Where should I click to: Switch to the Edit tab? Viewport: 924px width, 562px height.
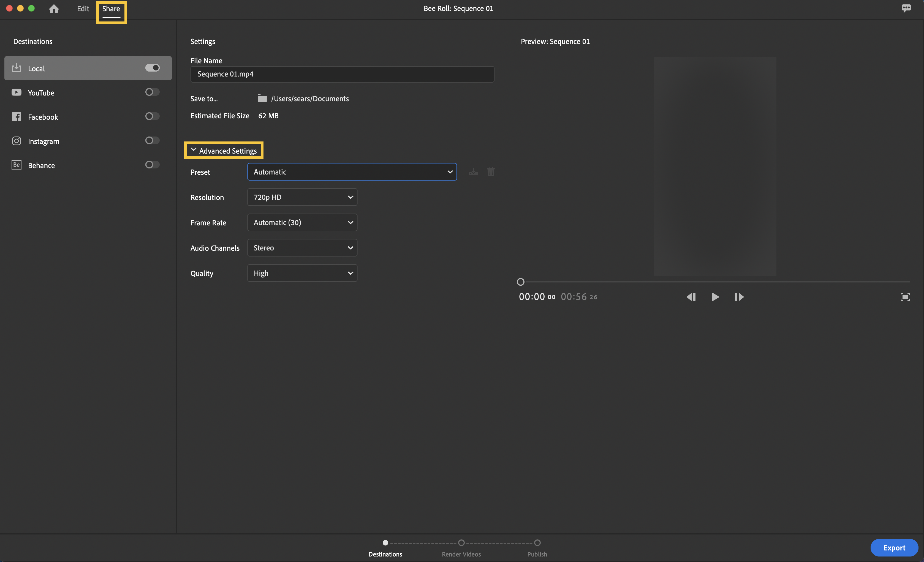click(x=83, y=9)
